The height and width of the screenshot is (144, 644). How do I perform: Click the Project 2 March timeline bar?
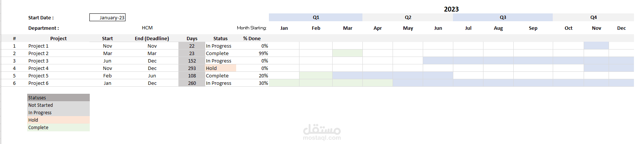[x=348, y=53]
